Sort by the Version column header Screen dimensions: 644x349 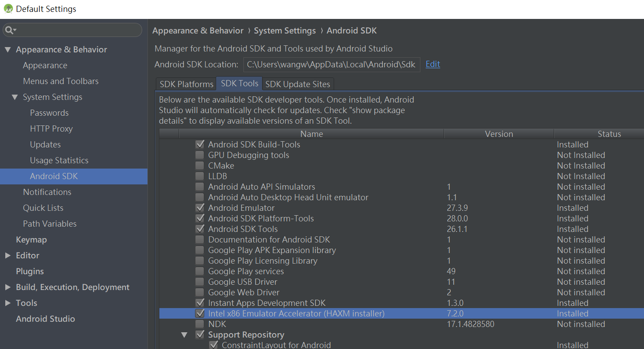(x=499, y=134)
